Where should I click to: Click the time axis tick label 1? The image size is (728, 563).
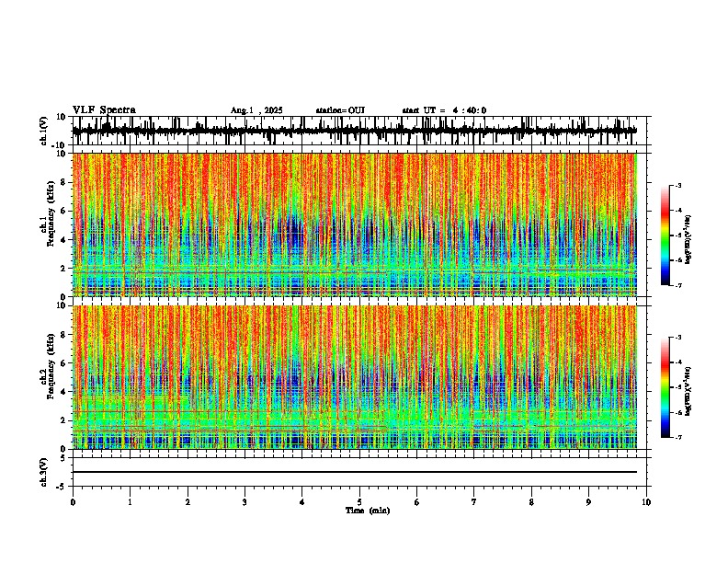[130, 502]
